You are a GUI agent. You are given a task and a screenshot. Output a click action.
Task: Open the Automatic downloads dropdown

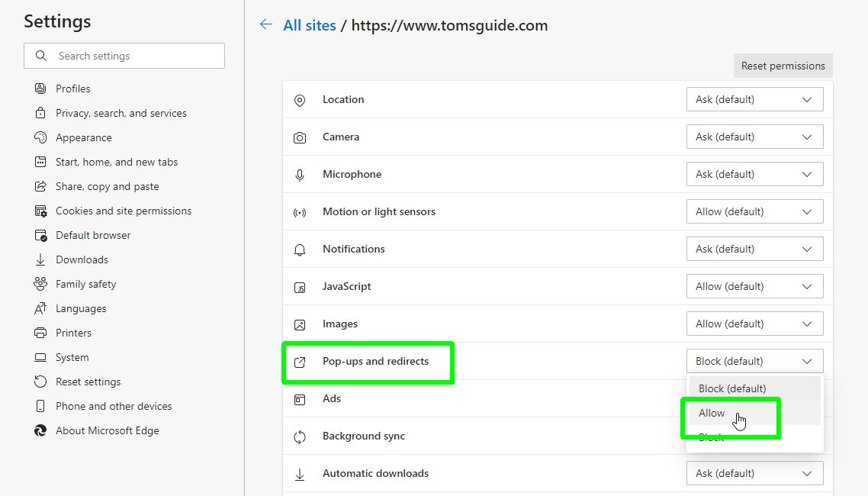(x=754, y=473)
